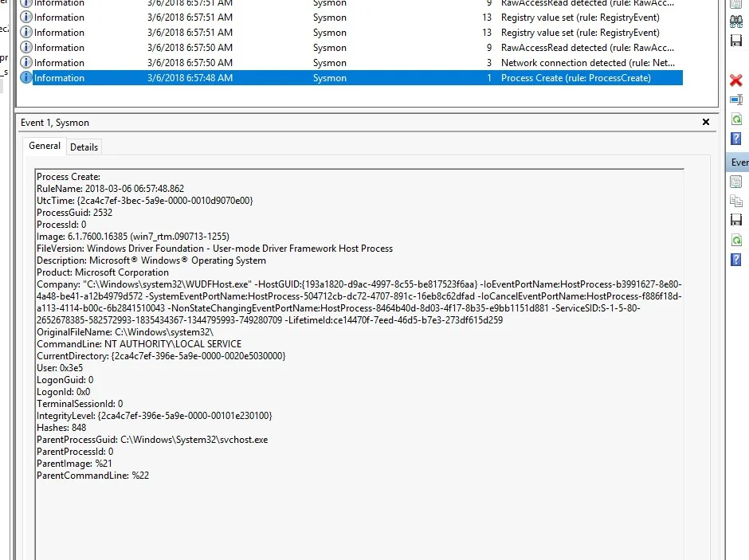This screenshot has height=560, width=749.
Task: Switch to the Details tab
Action: click(84, 147)
